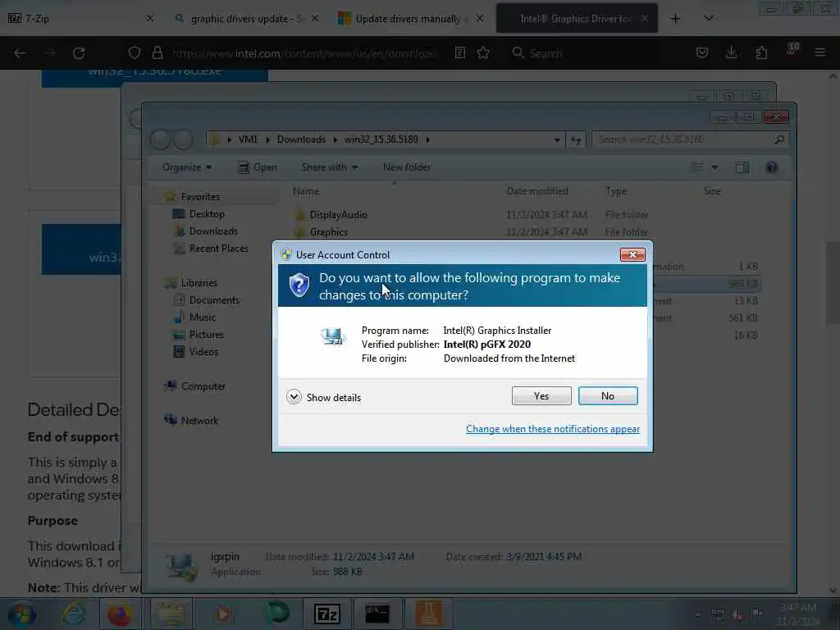Select Computer in Explorer sidebar
The image size is (840, 630).
point(203,386)
